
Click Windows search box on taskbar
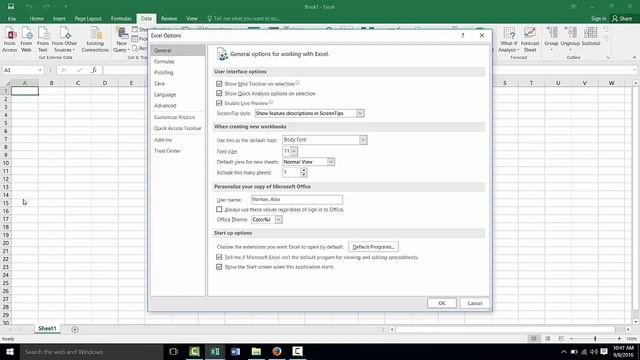pyautogui.click(x=92, y=351)
